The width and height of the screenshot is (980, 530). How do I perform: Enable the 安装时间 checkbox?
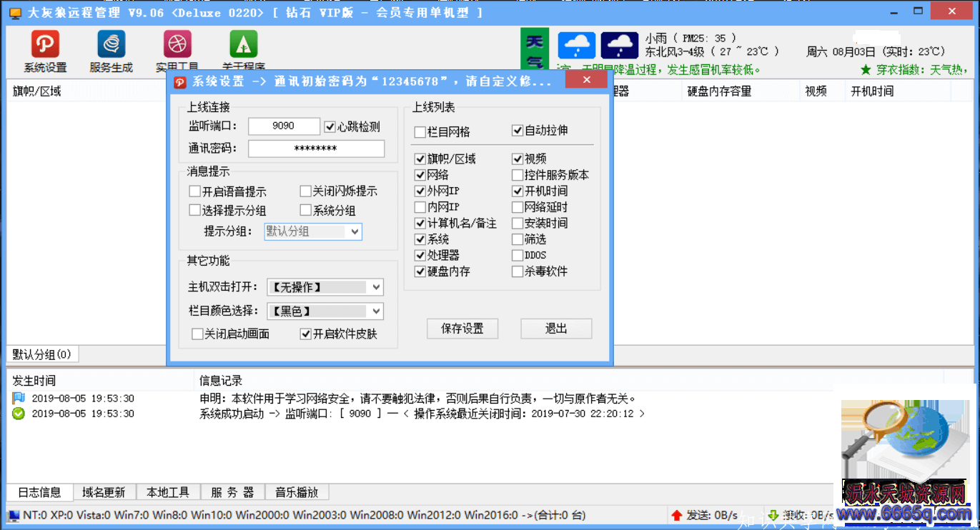click(x=518, y=223)
